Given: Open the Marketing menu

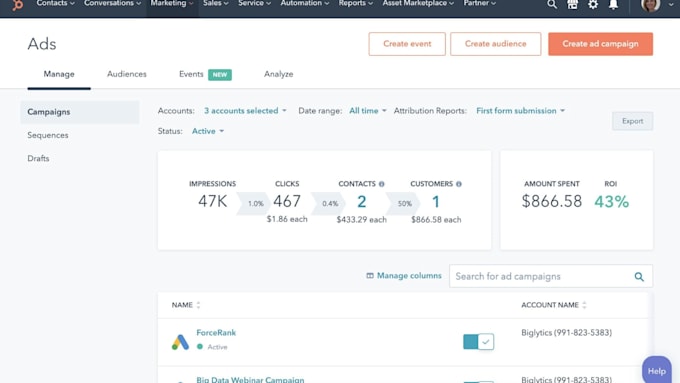Looking at the screenshot, I should point(172,3).
